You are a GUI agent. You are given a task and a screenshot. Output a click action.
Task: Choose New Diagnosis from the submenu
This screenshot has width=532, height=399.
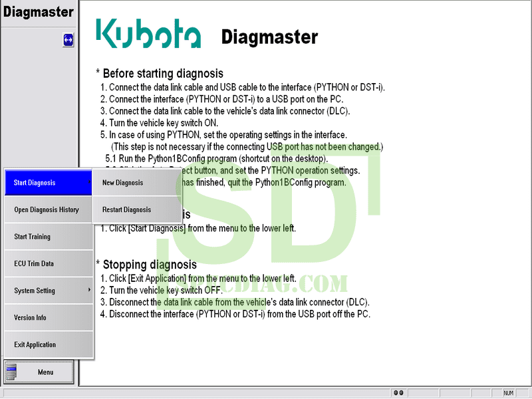point(136,182)
